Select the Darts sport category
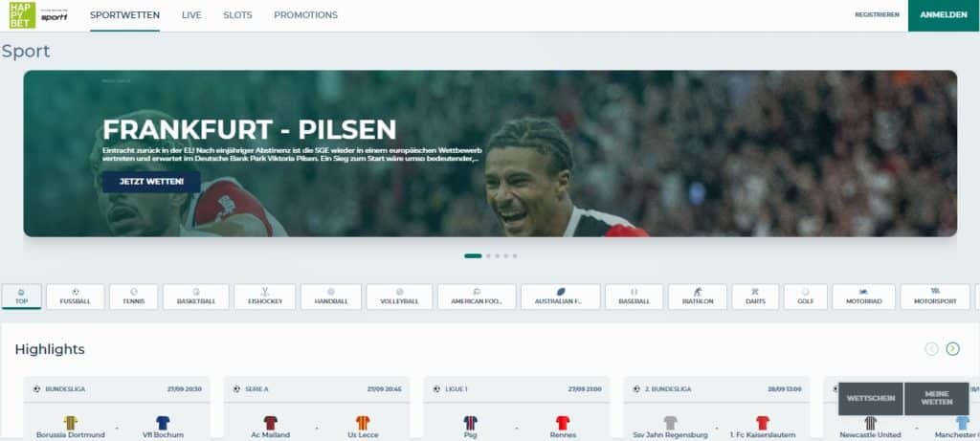Image resolution: width=980 pixels, height=441 pixels. pos(755,297)
